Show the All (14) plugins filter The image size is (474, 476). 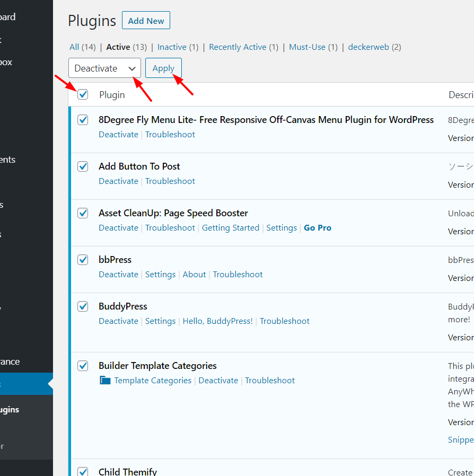pyautogui.click(x=83, y=47)
